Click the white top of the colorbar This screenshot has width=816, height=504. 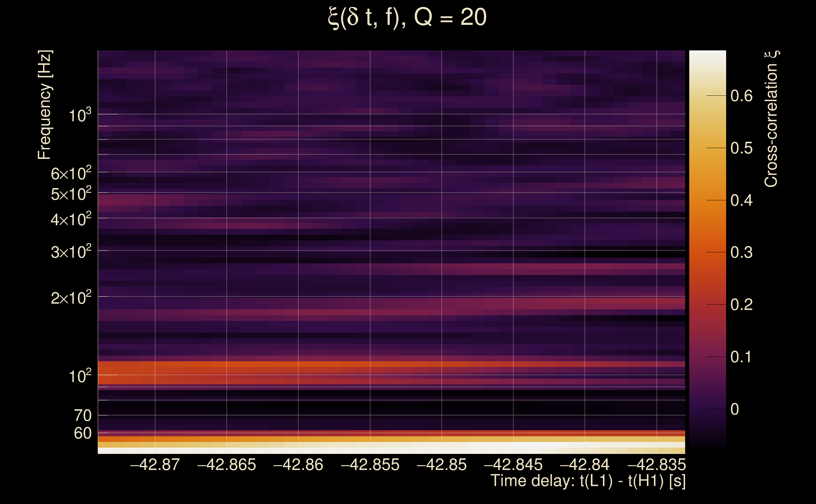point(707,57)
